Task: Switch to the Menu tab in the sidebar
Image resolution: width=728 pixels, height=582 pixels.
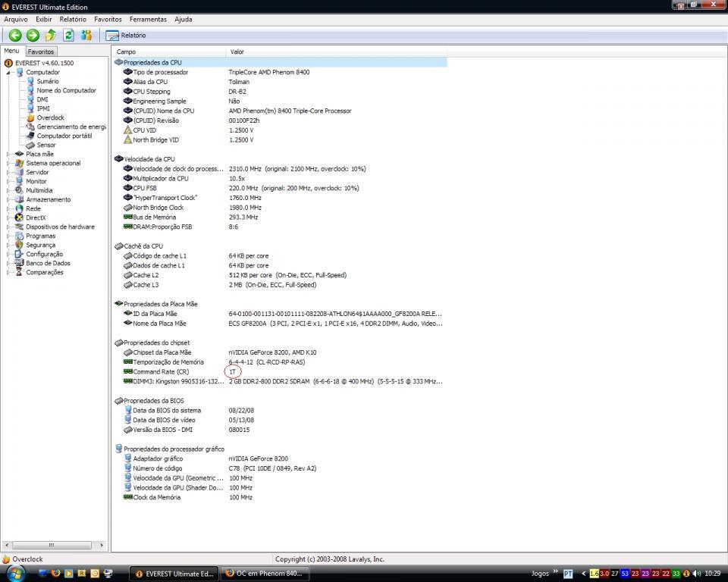Action: click(x=11, y=51)
